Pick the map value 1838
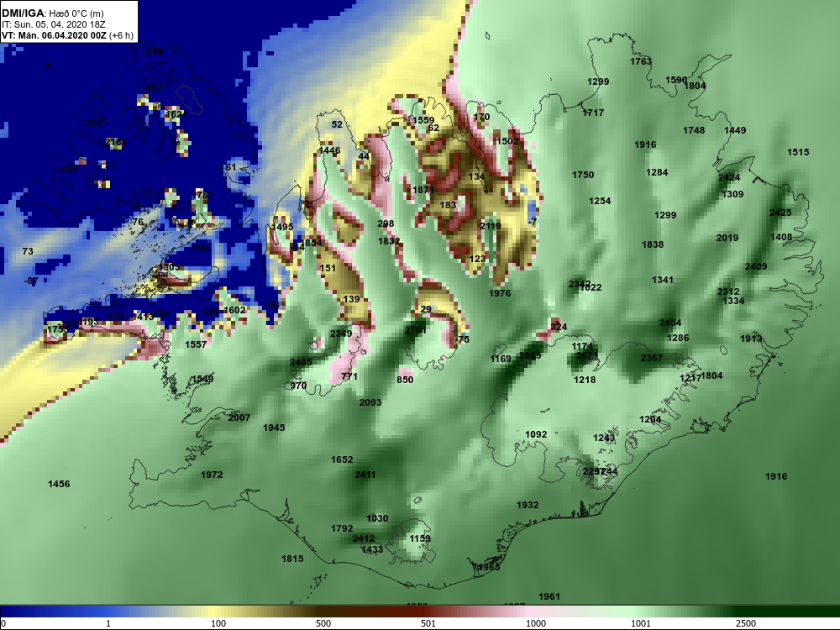This screenshot has width=840, height=630. click(x=653, y=244)
